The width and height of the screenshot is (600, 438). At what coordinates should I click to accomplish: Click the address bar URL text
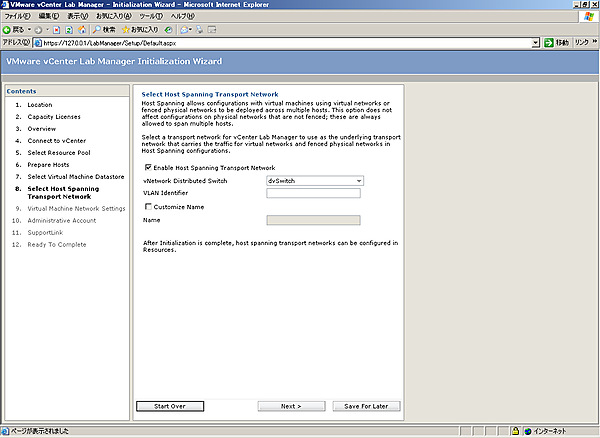point(109,43)
